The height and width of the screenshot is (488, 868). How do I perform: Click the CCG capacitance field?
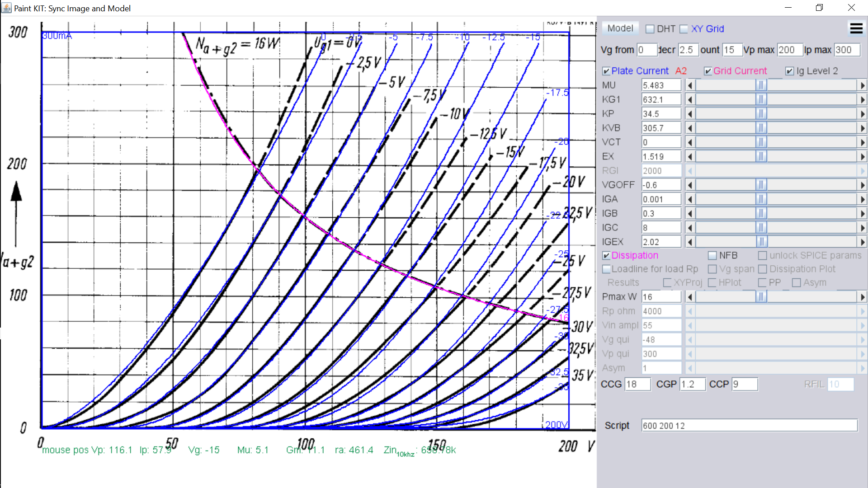click(637, 384)
